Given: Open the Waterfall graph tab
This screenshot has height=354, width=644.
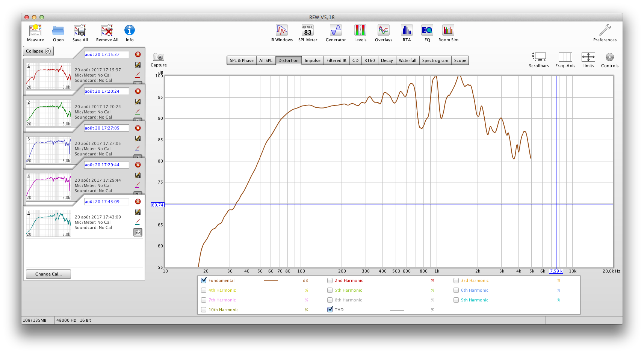Looking at the screenshot, I should [x=408, y=60].
